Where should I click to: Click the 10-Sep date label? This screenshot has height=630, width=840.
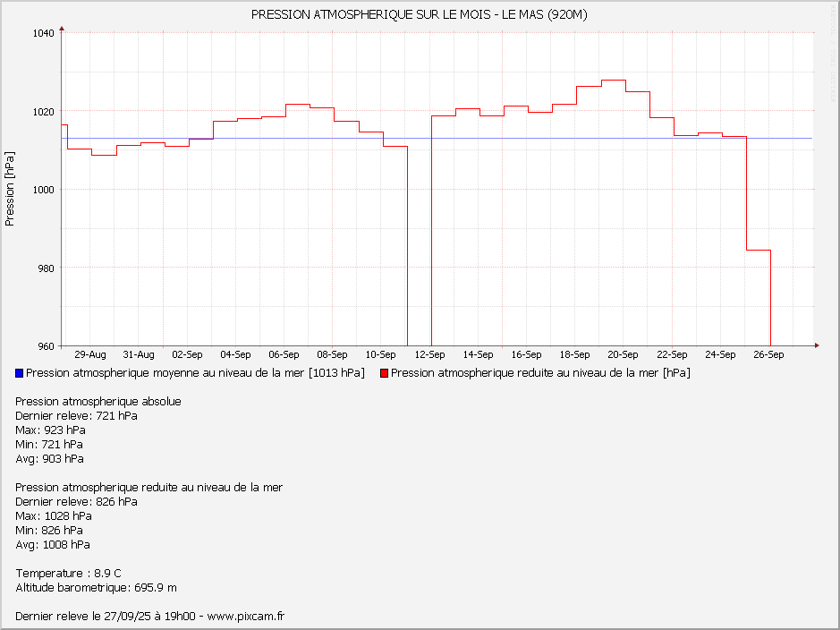(381, 354)
